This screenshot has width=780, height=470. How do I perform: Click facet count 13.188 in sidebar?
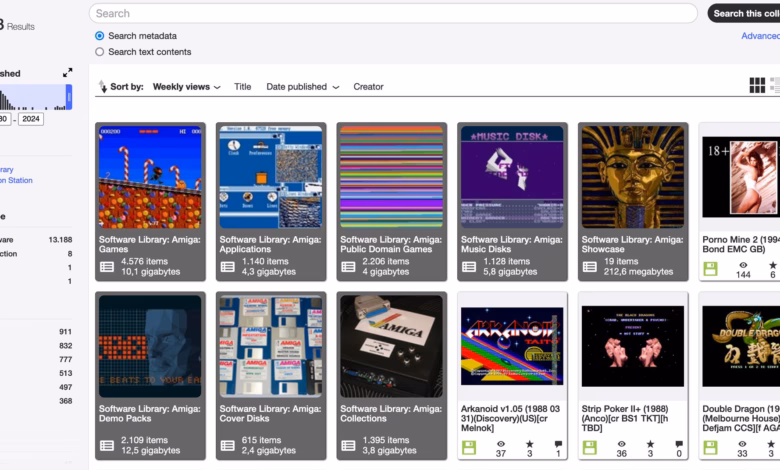pyautogui.click(x=60, y=240)
